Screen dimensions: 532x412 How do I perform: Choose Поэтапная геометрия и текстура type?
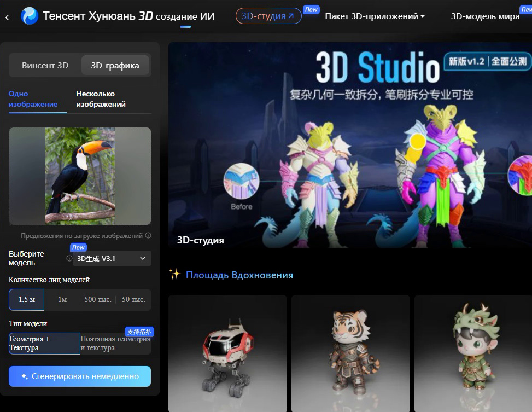(x=116, y=344)
